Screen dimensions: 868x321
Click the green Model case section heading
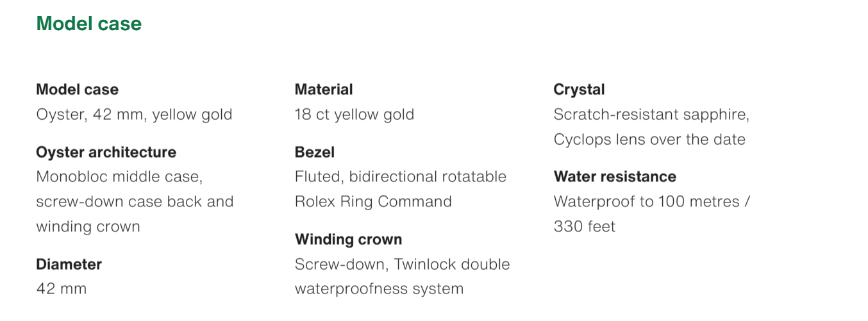(x=89, y=24)
